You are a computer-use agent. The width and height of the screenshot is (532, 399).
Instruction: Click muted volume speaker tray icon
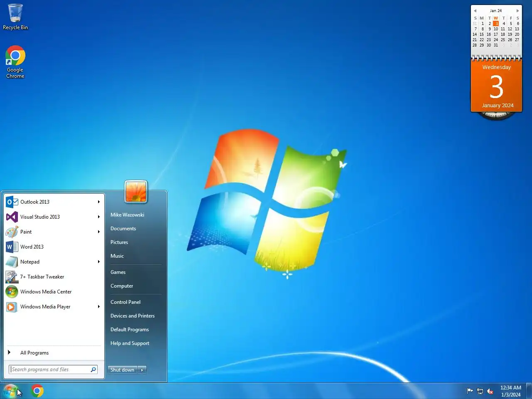point(490,391)
